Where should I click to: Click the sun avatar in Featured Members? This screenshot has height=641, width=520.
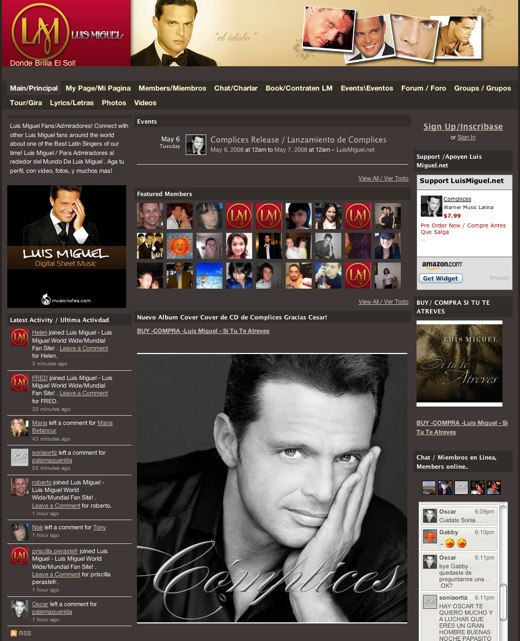point(179,246)
